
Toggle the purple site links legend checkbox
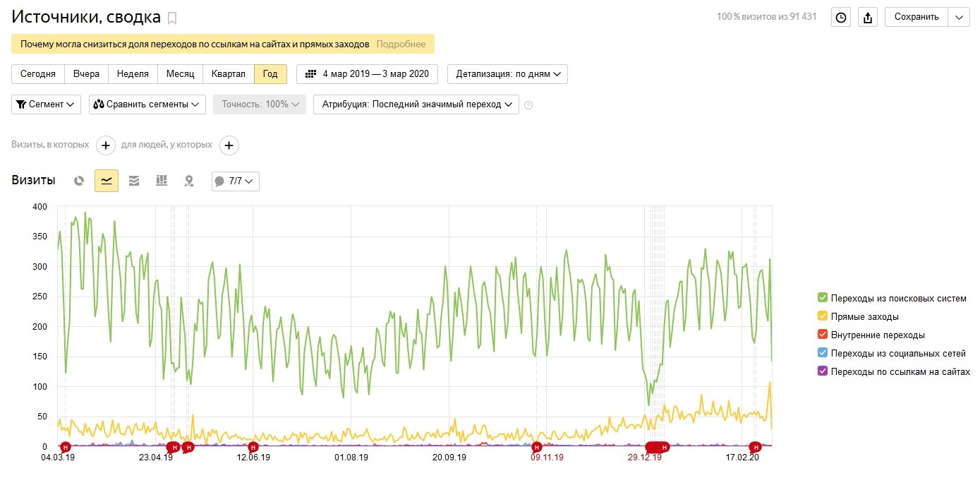[x=822, y=371]
